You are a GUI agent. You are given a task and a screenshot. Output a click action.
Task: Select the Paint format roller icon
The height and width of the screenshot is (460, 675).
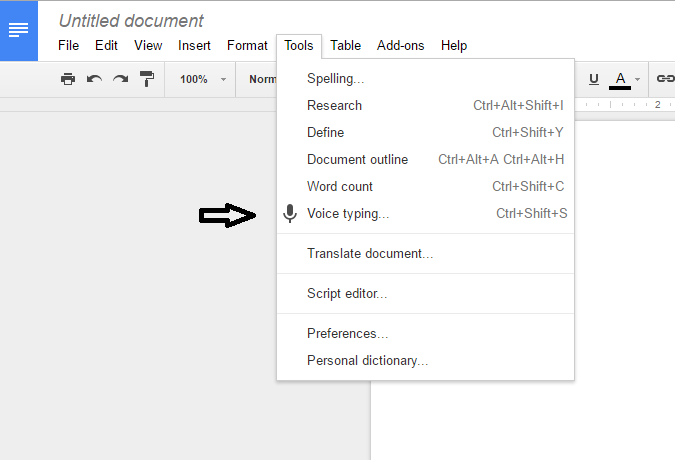pyautogui.click(x=147, y=79)
